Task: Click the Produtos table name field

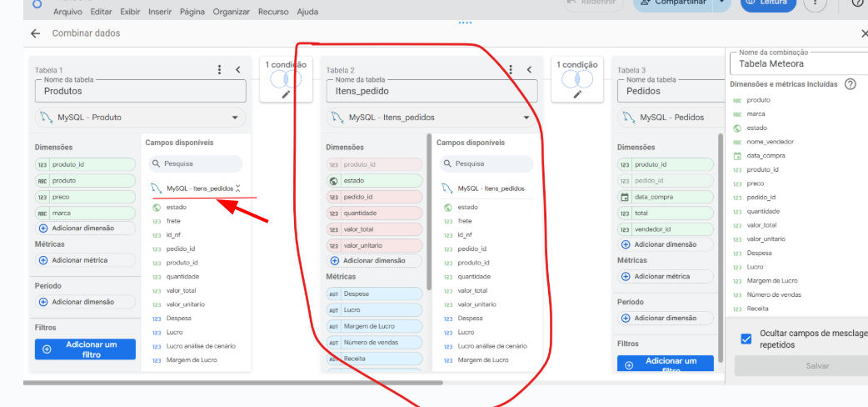Action: [x=141, y=91]
